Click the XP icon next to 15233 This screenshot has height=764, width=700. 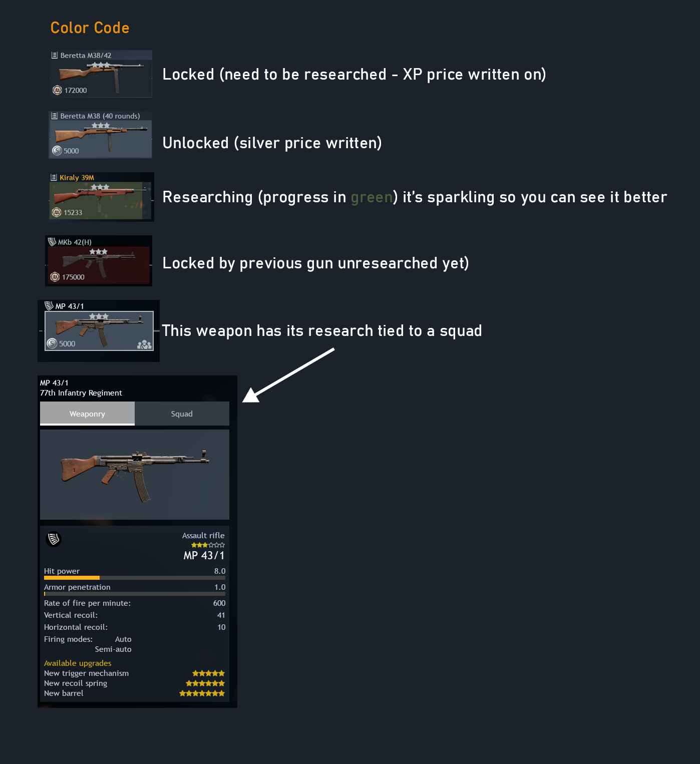click(57, 212)
